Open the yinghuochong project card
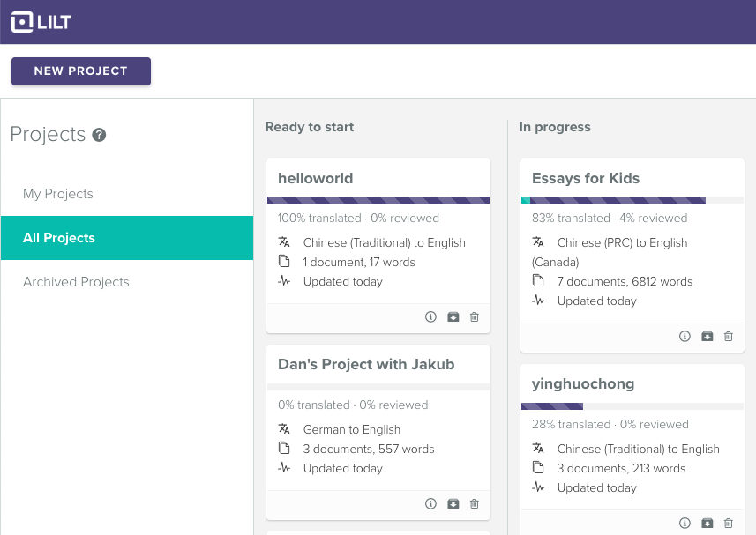Viewport: 756px width, 535px height. pos(583,384)
